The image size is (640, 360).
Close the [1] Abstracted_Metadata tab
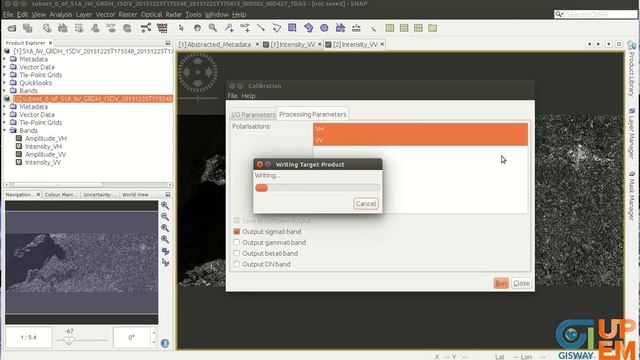(x=257, y=44)
